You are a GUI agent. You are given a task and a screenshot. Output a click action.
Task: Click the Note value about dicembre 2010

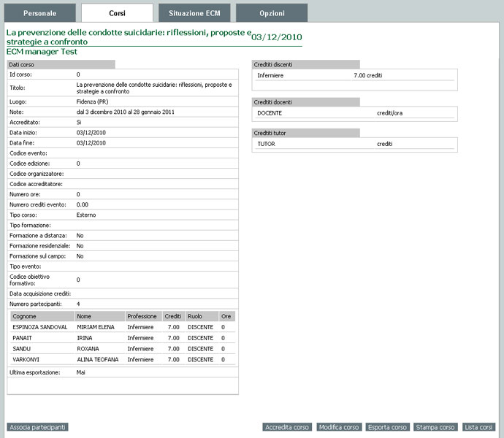tap(126, 112)
